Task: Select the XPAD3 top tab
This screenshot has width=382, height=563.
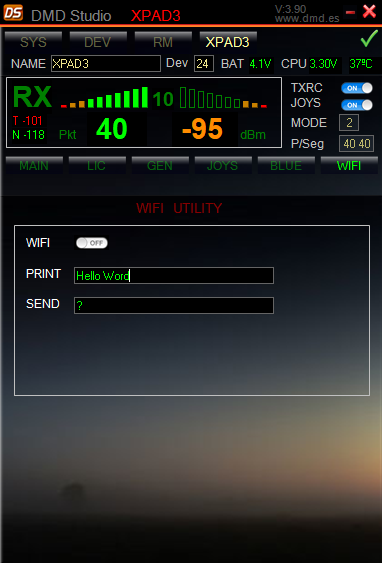Action: pos(228,42)
